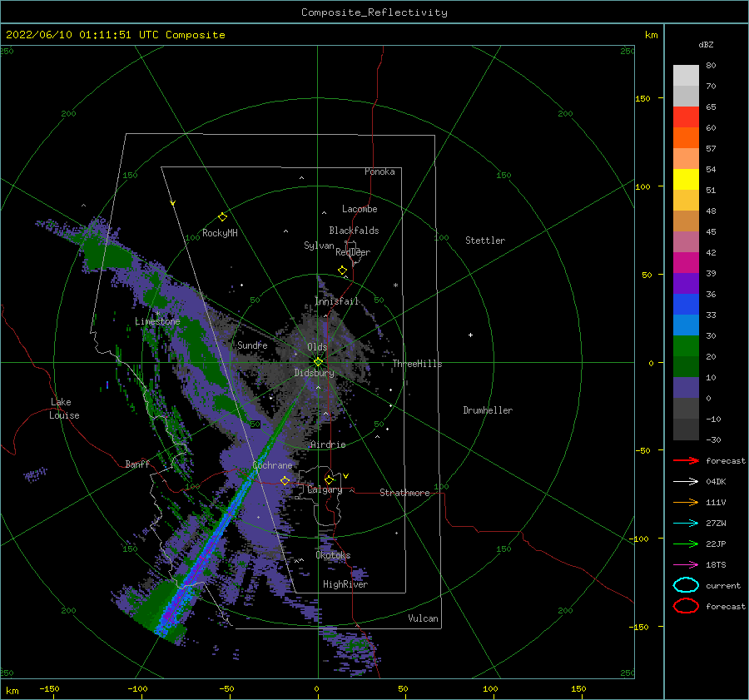Image resolution: width=749 pixels, height=700 pixels.
Task: Click the yellow diamond marker near Cochrane
Action: pyautogui.click(x=285, y=480)
